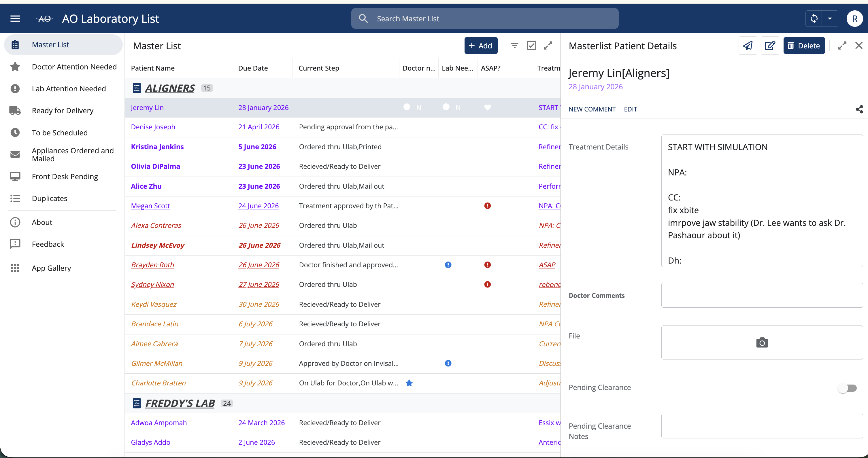Open patient Lindsey McEvoy
This screenshot has width=868, height=458.
(x=158, y=245)
